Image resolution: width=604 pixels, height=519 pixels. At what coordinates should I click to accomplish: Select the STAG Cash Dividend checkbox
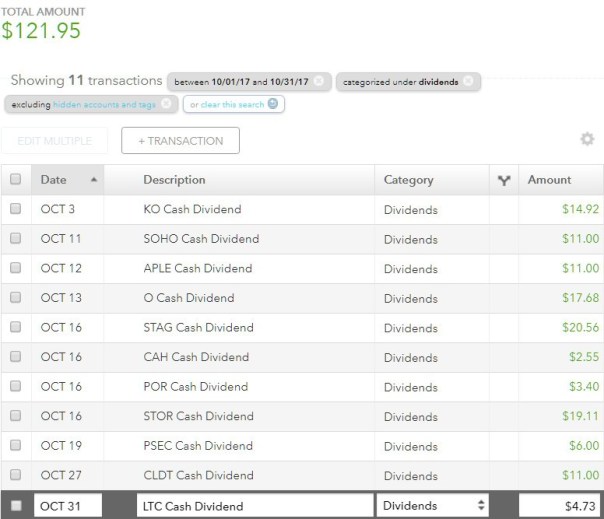point(15,328)
